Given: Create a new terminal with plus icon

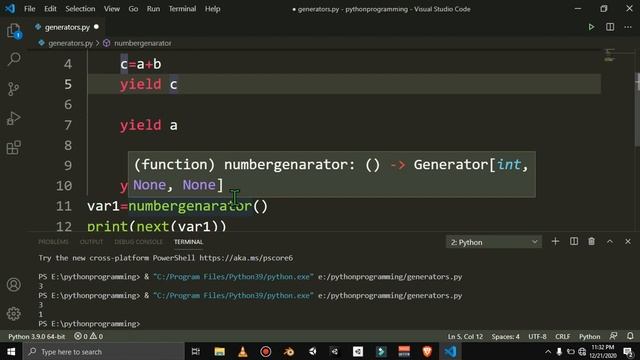Looking at the screenshot, I should click(555, 242).
